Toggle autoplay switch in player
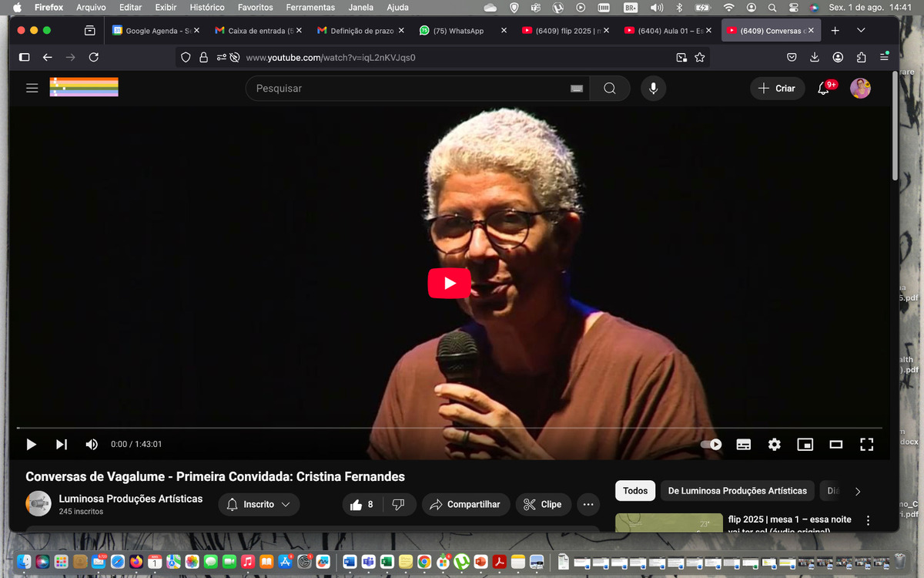 711,445
